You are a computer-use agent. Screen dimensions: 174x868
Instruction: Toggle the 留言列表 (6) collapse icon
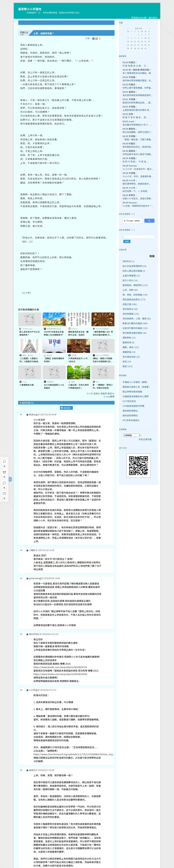(20, 403)
